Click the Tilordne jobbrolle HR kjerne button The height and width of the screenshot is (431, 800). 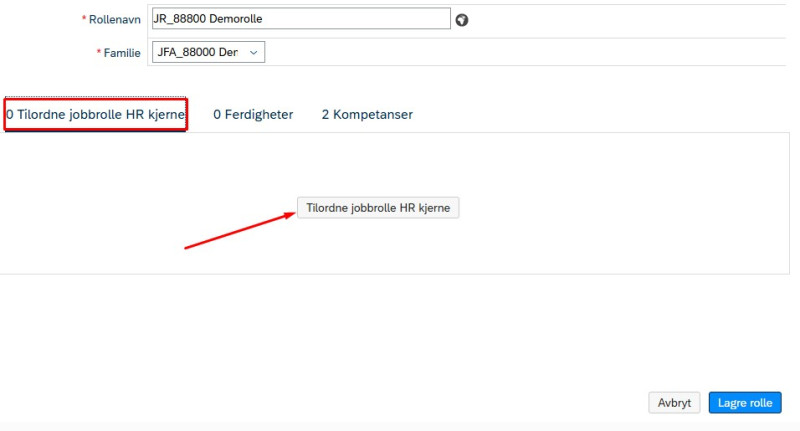(x=378, y=208)
